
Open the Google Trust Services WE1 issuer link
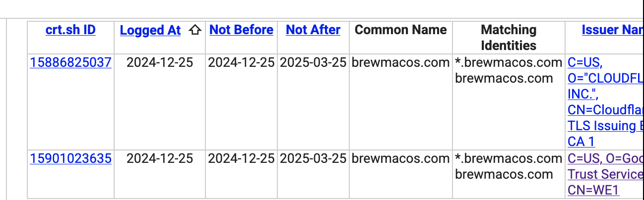click(x=604, y=174)
